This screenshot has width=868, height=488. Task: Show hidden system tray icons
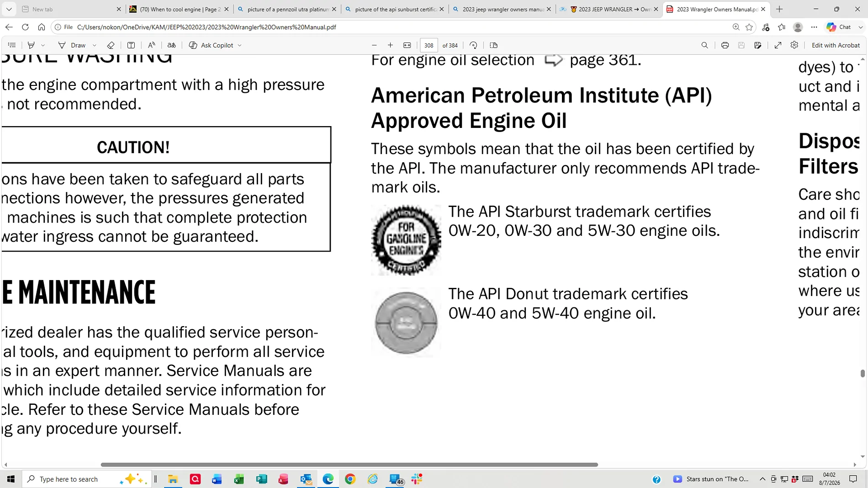click(x=762, y=479)
